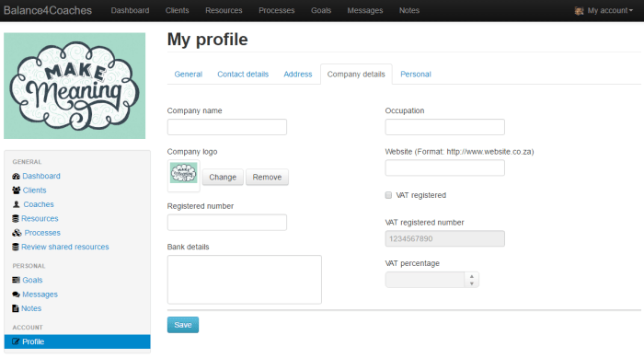Focus the Company name input field
644x358 pixels.
[x=226, y=127]
